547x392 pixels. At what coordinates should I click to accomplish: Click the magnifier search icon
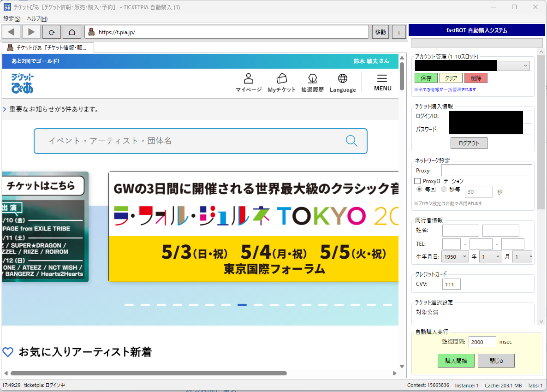351,141
